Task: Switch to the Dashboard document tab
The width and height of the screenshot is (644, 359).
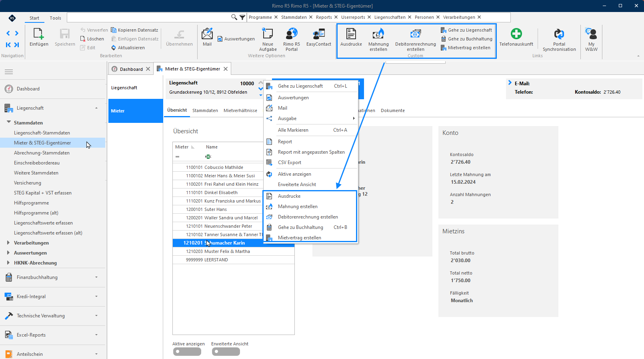Action: pos(131,69)
